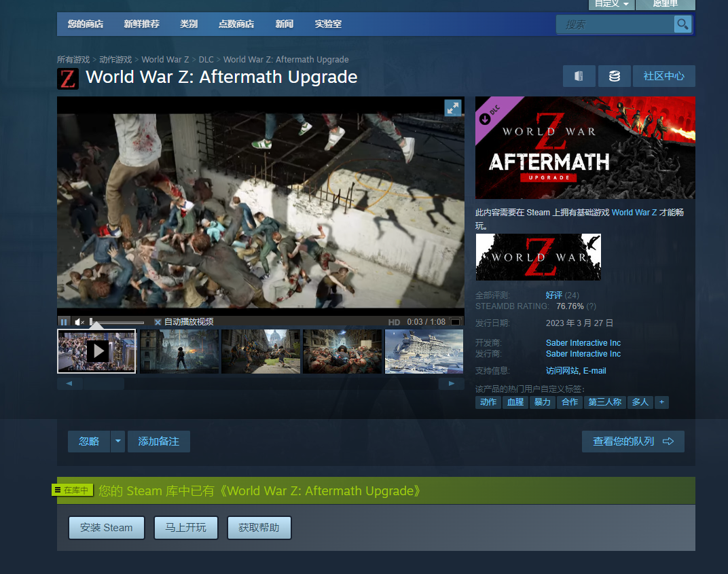The image size is (728, 574).
Task: Open the 类别 menu in the store nav
Action: [189, 24]
